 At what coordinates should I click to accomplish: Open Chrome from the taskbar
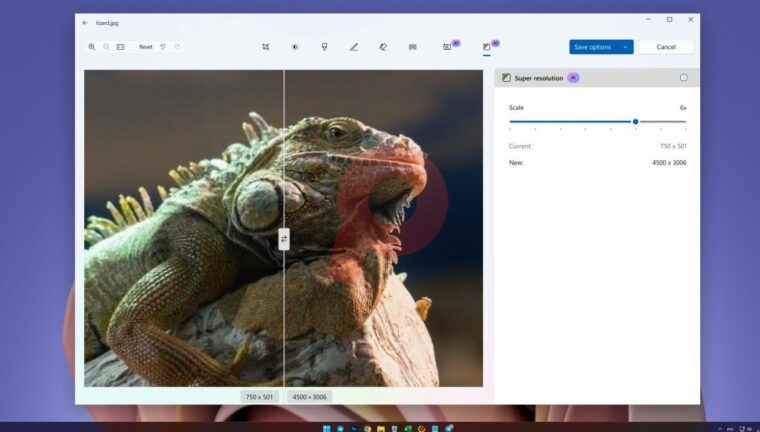point(367,429)
